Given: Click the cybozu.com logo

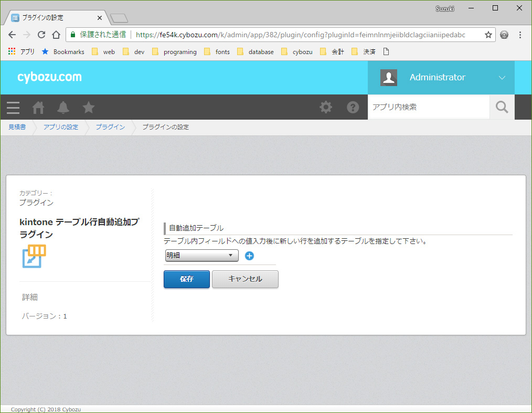Looking at the screenshot, I should 49,77.
